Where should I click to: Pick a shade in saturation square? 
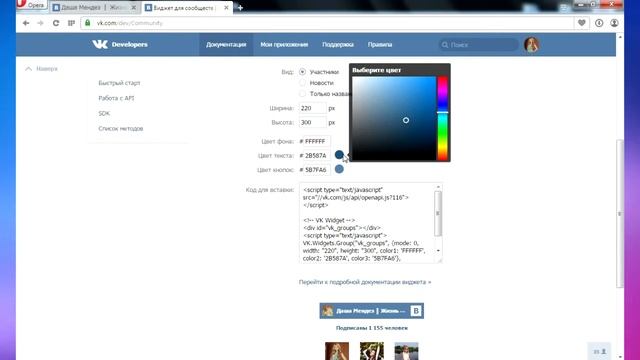pyautogui.click(x=394, y=118)
